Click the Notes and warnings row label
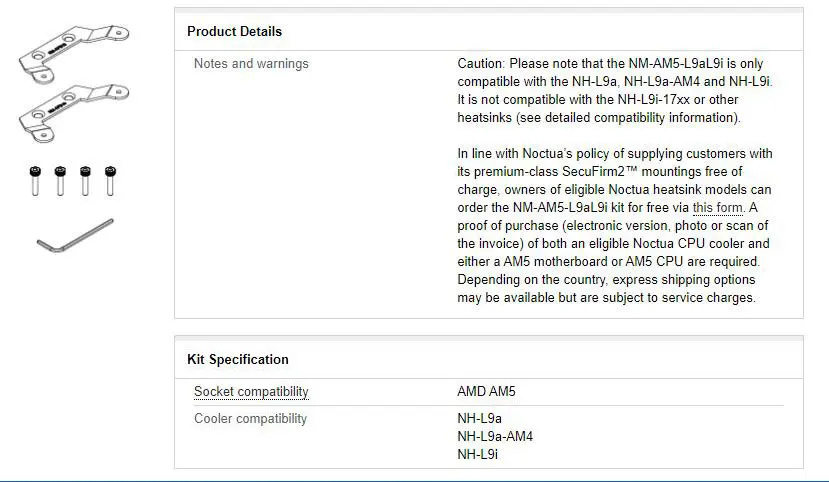This screenshot has width=829, height=482. click(x=251, y=64)
